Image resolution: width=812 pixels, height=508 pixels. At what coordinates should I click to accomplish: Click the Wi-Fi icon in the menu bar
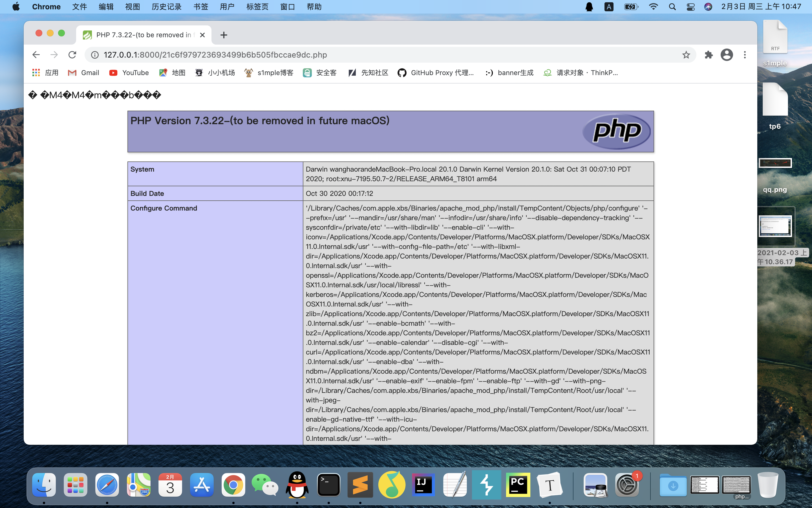(653, 7)
